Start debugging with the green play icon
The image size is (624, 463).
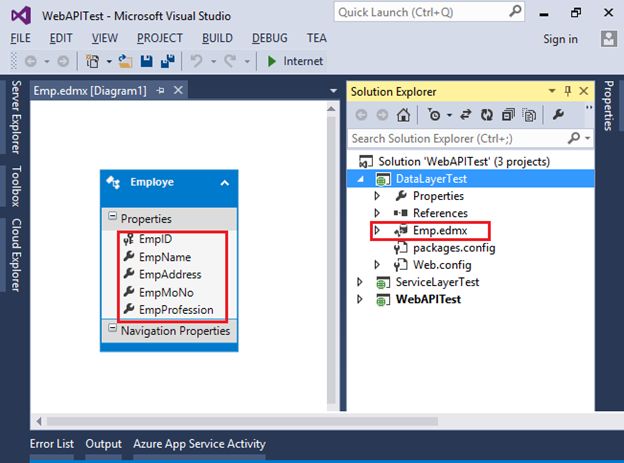click(272, 61)
